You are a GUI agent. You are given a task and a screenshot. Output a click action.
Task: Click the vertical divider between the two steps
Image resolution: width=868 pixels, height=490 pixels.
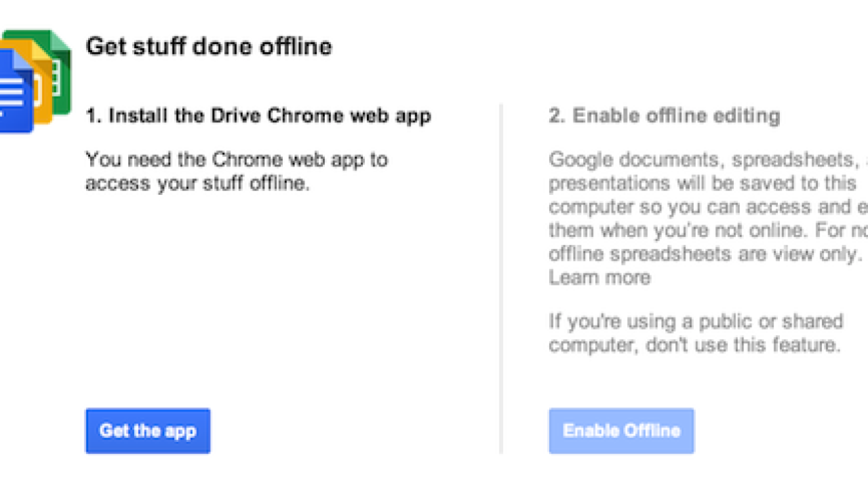pyautogui.click(x=501, y=278)
